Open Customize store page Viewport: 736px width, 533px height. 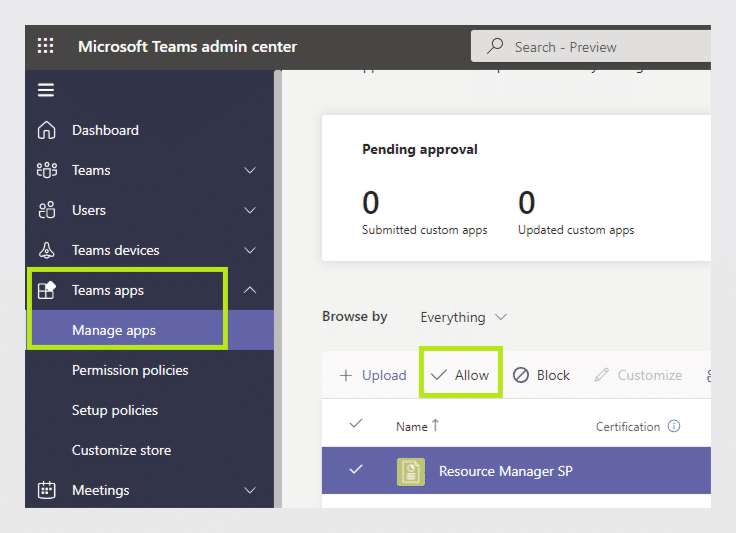[x=122, y=450]
